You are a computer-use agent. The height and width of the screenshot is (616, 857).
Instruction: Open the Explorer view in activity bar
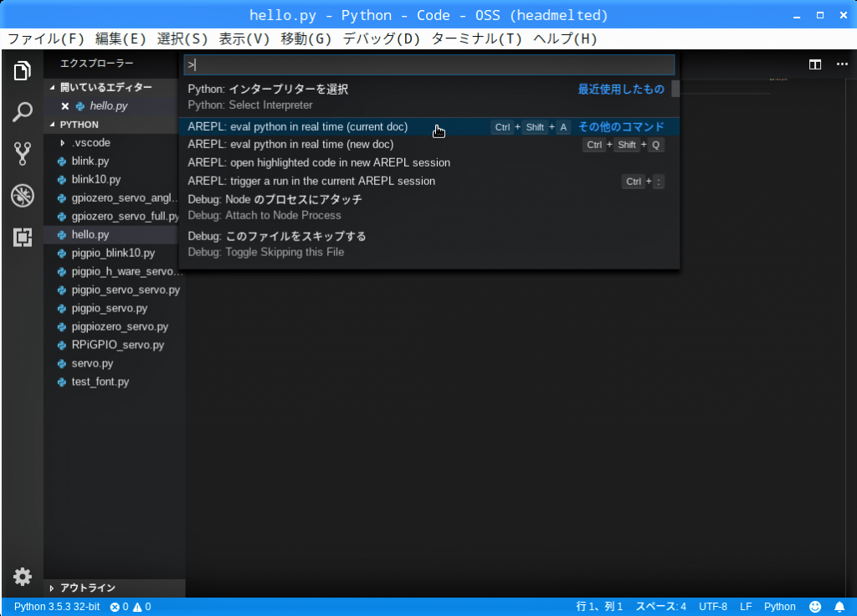pos(23,71)
